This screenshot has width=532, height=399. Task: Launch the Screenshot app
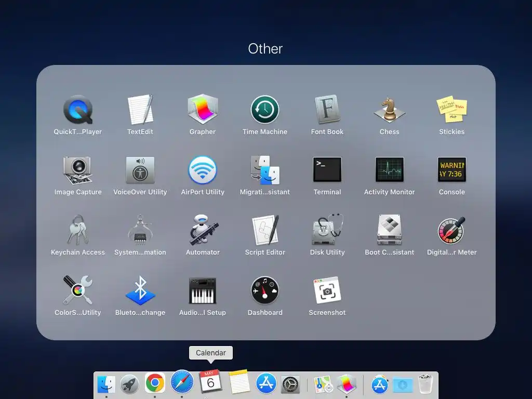pos(327,290)
